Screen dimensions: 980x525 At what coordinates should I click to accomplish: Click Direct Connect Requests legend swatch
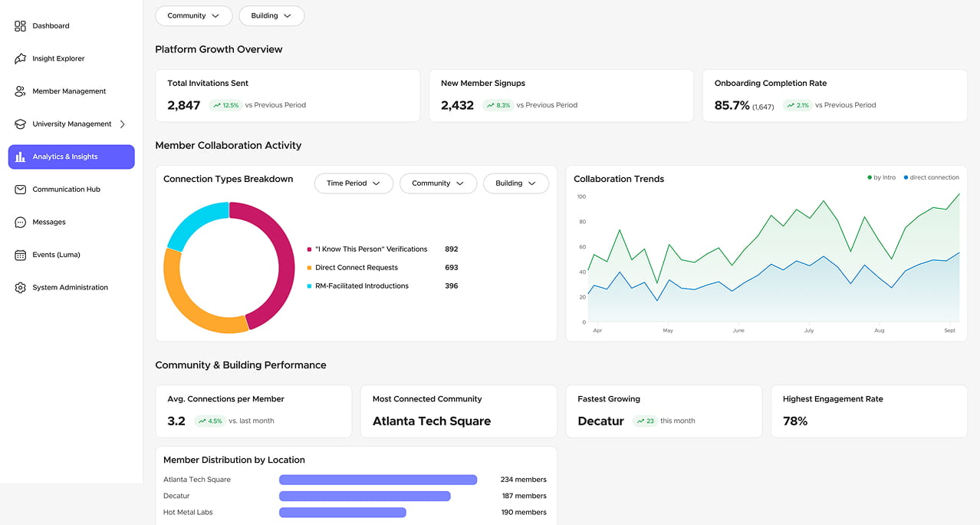tap(309, 268)
